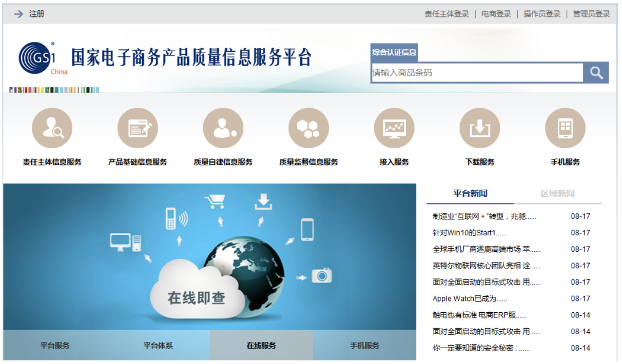This screenshot has width=622, height=364.
Task: Select the 质量自律信息服务 user icon
Action: click(x=223, y=128)
